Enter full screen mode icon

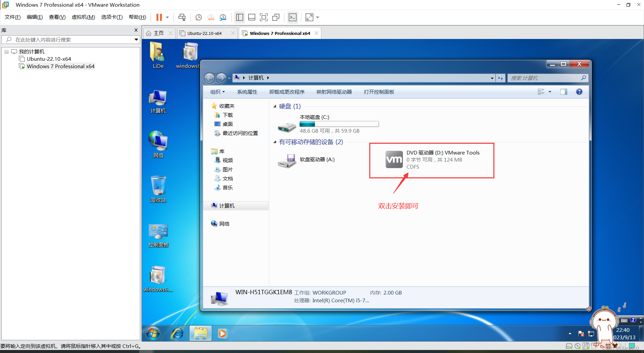coord(264,17)
